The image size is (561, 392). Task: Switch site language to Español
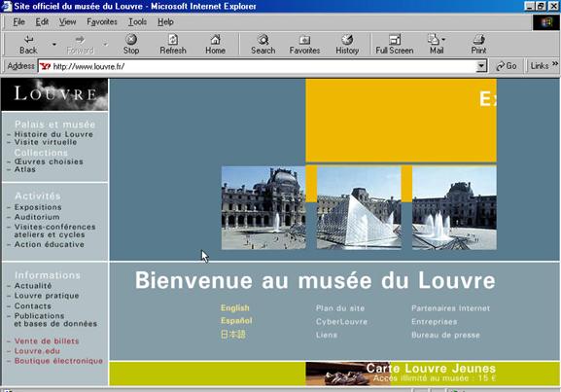click(x=236, y=321)
